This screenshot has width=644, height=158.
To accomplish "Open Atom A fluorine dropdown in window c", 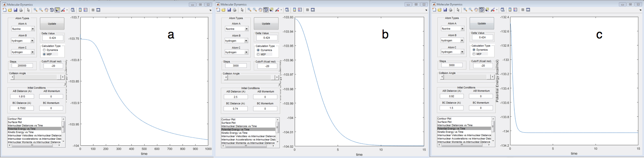I will pyautogui.click(x=452, y=29).
